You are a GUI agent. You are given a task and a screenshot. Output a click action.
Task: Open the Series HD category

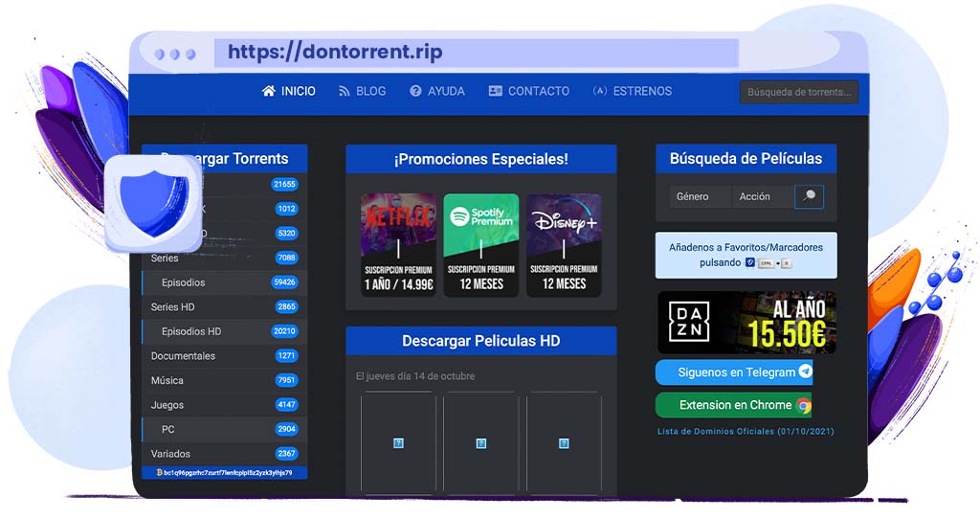click(224, 306)
